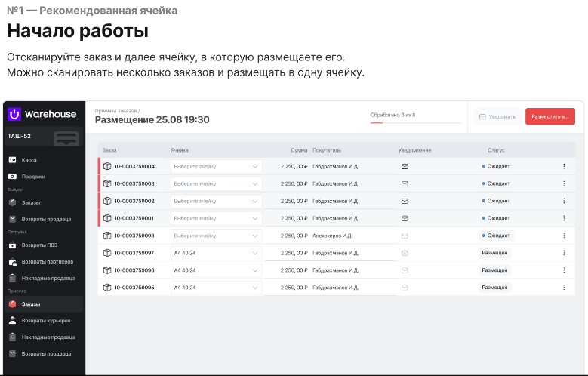Select Возвраты курьеров in the sidebar

pos(46,321)
